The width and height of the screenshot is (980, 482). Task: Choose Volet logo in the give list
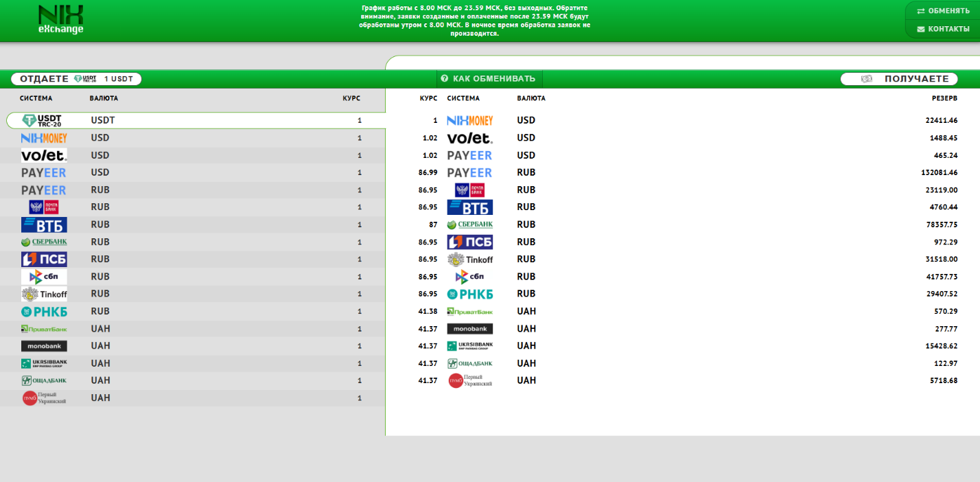click(44, 155)
